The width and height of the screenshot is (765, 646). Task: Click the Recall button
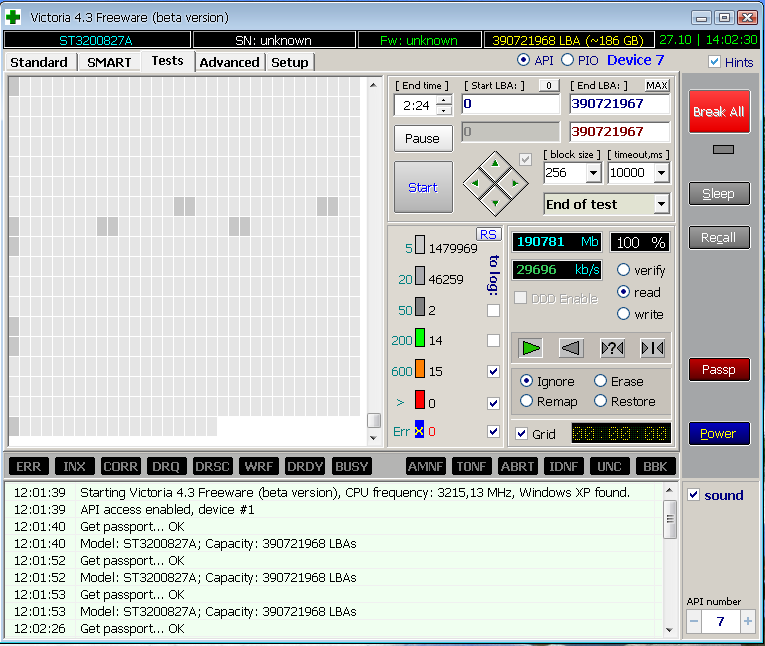coord(719,238)
